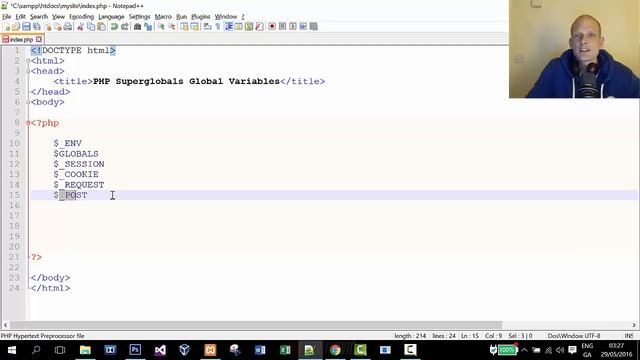Click the Open file toolbar icon
Image resolution: width=640 pixels, height=360 pixels.
[16, 27]
